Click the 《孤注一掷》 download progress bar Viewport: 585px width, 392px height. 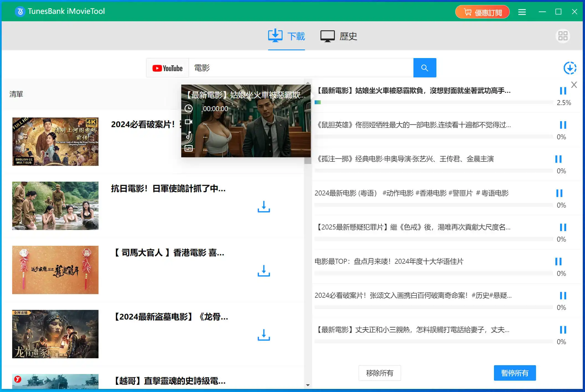[x=434, y=171]
